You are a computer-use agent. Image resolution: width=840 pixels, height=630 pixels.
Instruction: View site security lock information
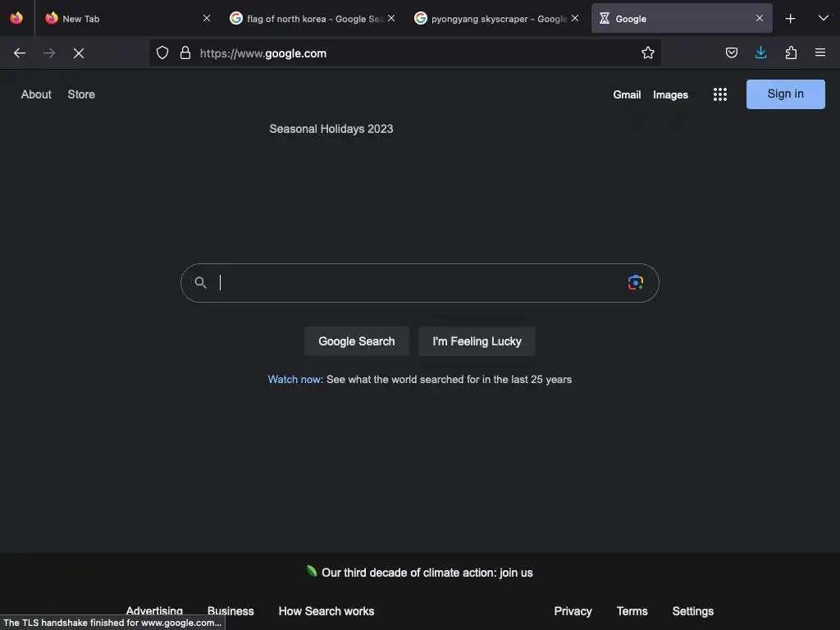pos(185,52)
